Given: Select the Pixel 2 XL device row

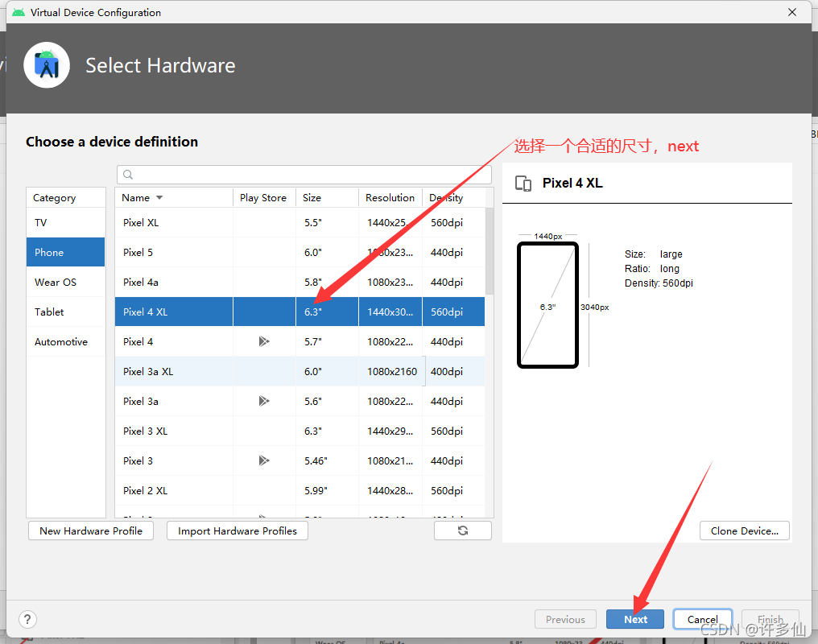Looking at the screenshot, I should [300, 490].
